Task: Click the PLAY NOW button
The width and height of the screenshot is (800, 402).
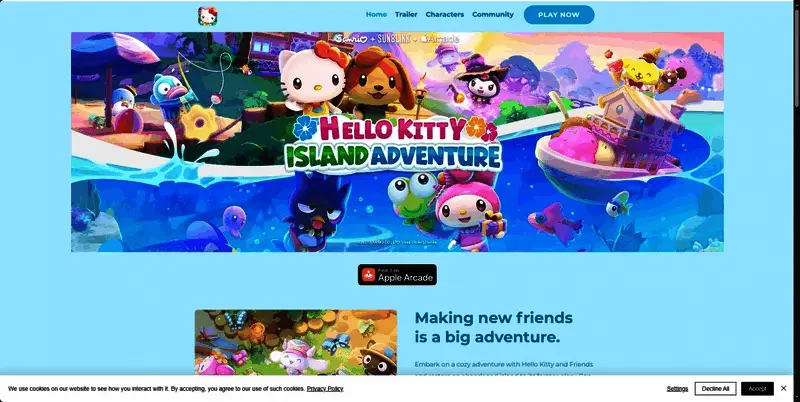Action: (559, 15)
